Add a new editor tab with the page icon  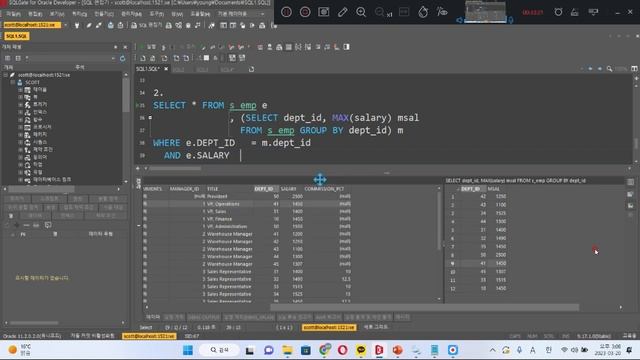[x=251, y=69]
